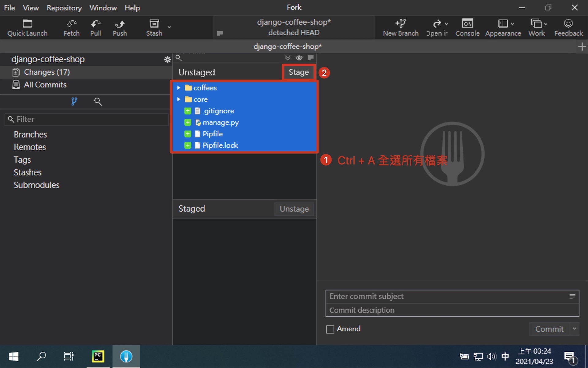Expand the Appearance dropdown arrow
The width and height of the screenshot is (588, 368).
coord(513,24)
